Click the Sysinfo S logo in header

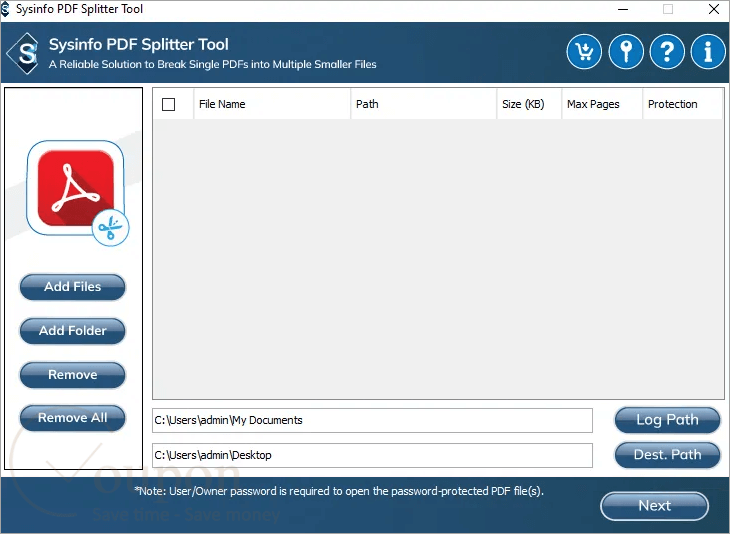click(x=24, y=53)
